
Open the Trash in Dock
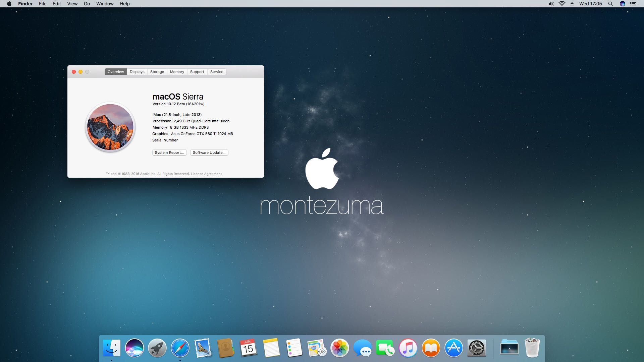532,348
